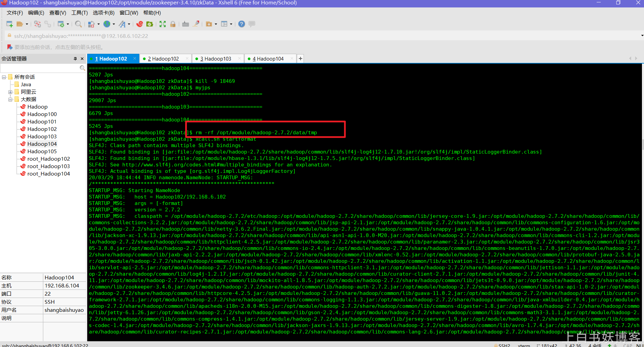Click the window layout toolbar icon
The image size is (644, 347).
tap(224, 24)
